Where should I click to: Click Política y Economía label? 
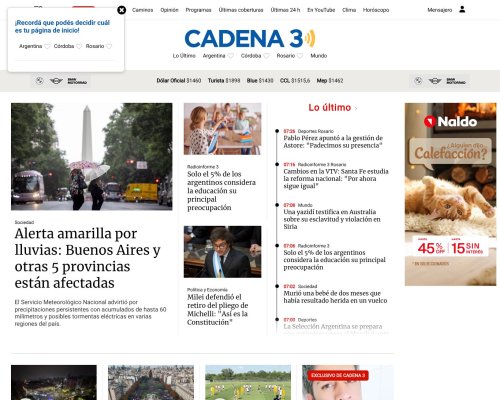point(207,290)
